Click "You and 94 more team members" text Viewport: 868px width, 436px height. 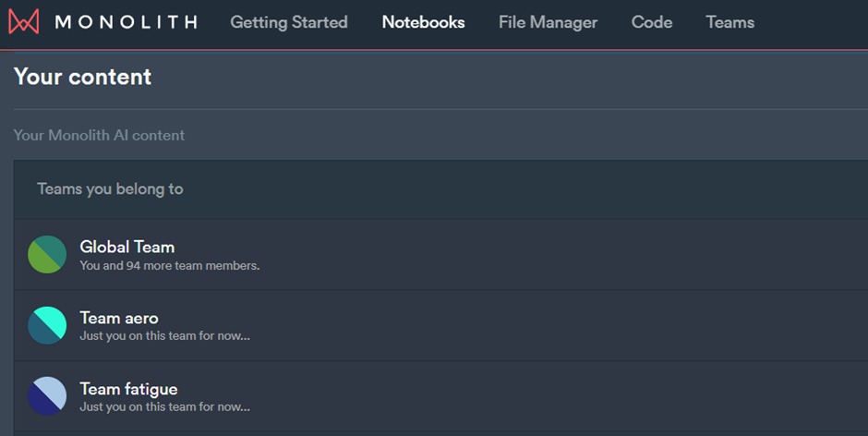point(169,266)
